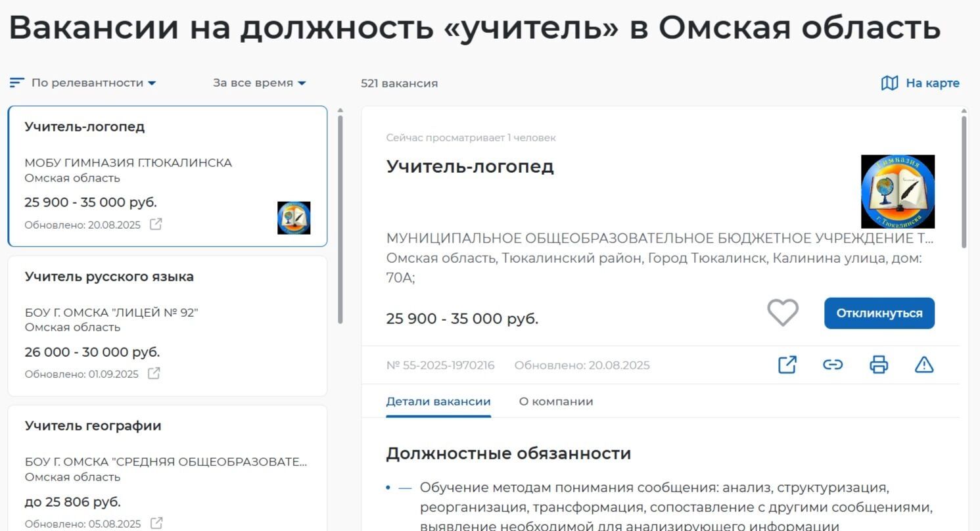Expand the За все время period dropdown
This screenshot has width=980, height=531.
click(x=260, y=83)
